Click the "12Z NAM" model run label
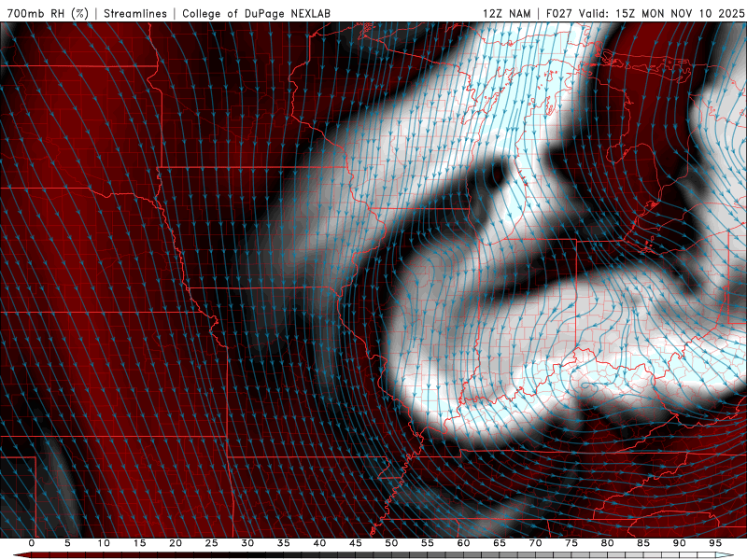747x560 pixels. pos(506,13)
